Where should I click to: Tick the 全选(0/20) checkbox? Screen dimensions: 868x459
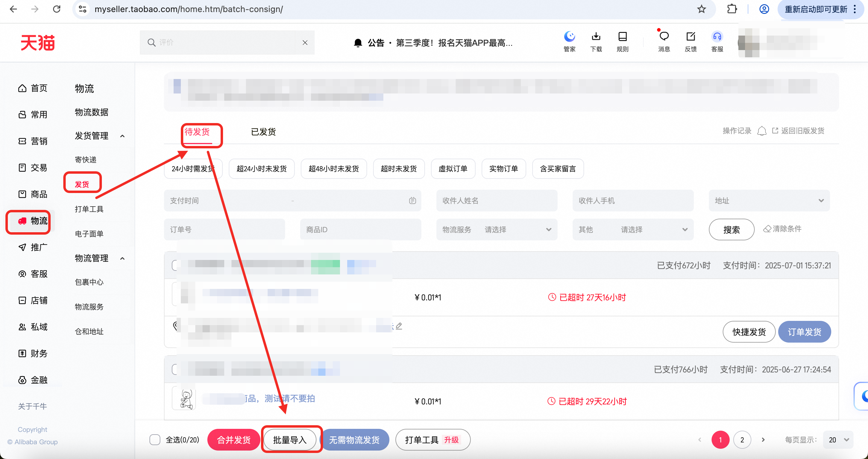(x=155, y=440)
